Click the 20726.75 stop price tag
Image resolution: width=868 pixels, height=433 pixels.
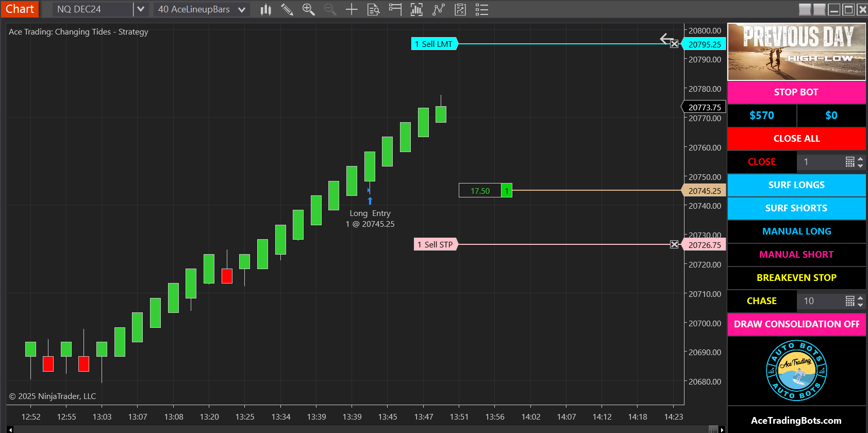pos(704,245)
